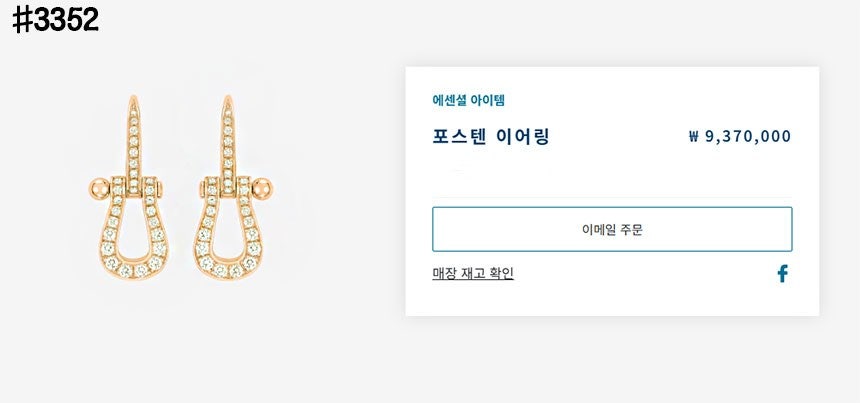The height and width of the screenshot is (403, 860).
Task: Click the diamond loop bottom of left earring
Action: (x=133, y=269)
